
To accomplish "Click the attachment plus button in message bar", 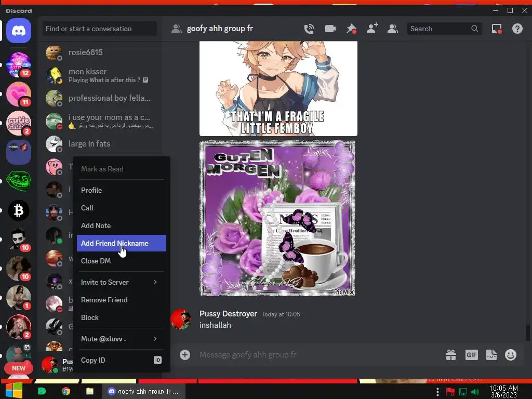I will pos(185,355).
